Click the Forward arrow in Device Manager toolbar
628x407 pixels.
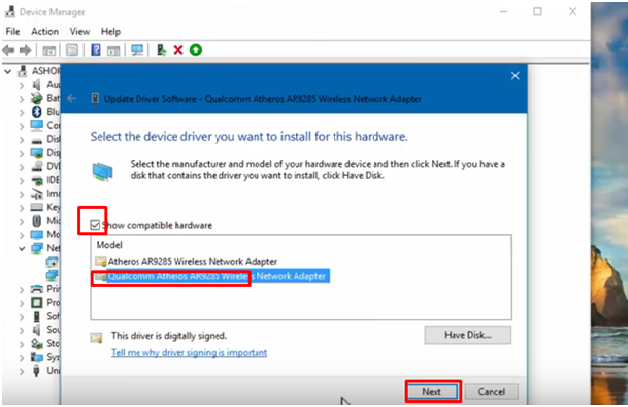(25, 50)
